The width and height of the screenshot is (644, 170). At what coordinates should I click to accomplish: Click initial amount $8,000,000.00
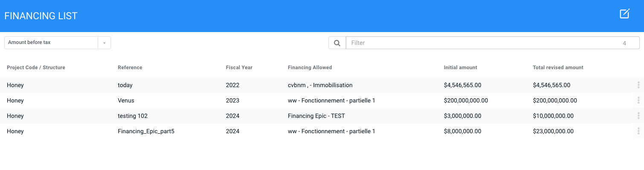[x=463, y=131]
